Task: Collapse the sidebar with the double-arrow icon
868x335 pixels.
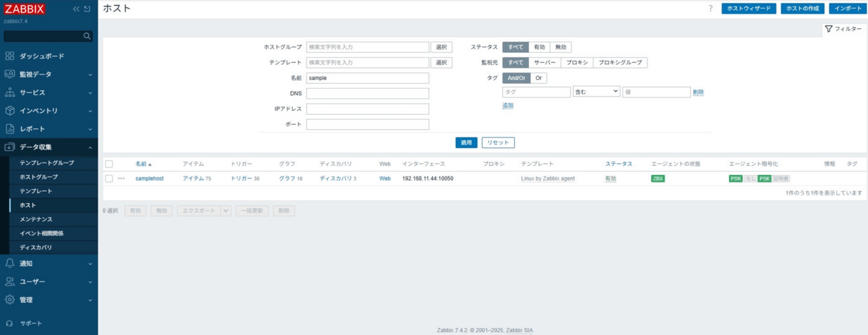Action: coord(76,9)
